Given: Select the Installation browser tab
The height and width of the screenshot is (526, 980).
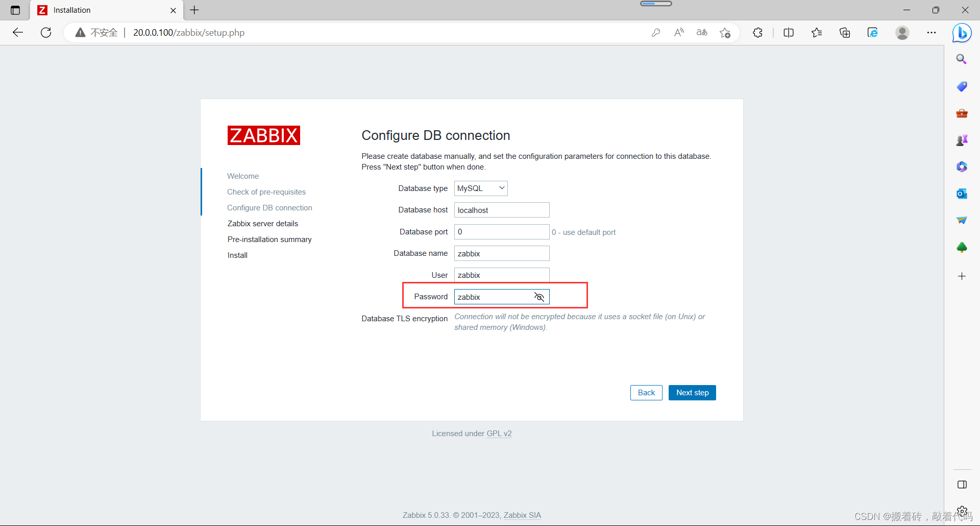Looking at the screenshot, I should pyautogui.click(x=107, y=10).
